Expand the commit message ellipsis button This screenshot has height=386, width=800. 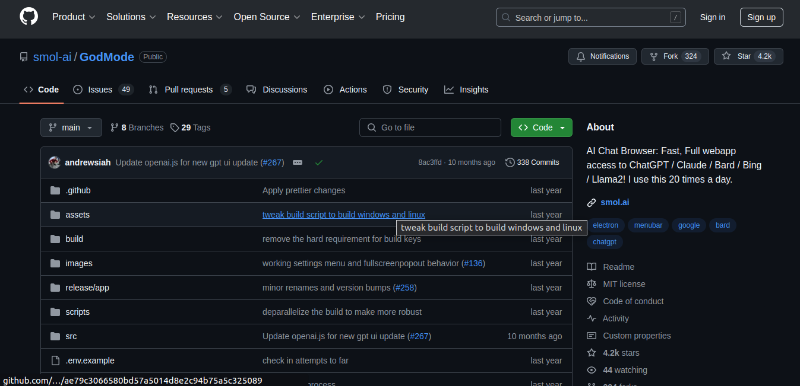[297, 163]
